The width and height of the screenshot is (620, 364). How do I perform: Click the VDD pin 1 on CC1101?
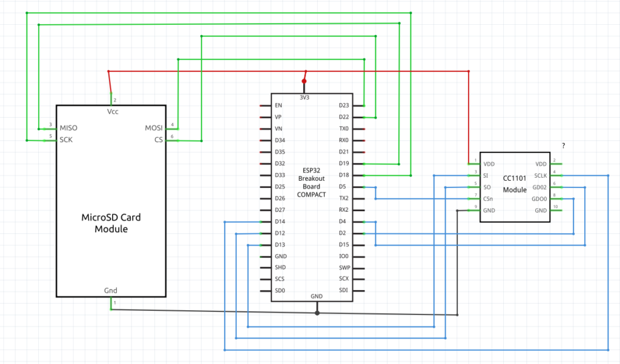(489, 164)
